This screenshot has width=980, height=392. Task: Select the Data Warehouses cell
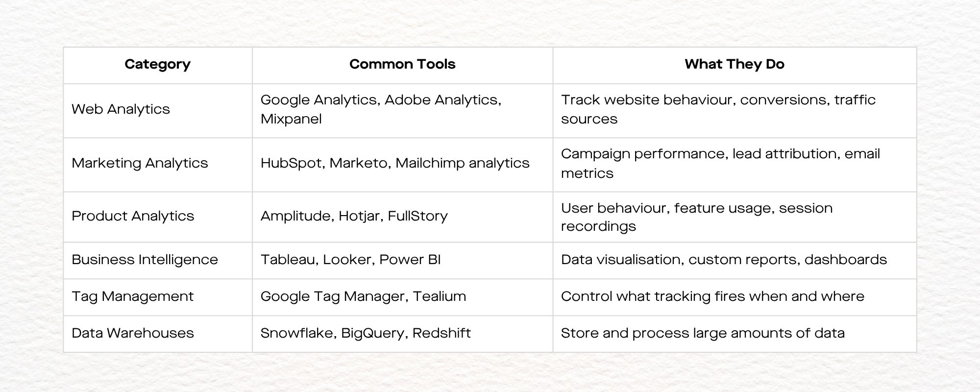point(133,333)
